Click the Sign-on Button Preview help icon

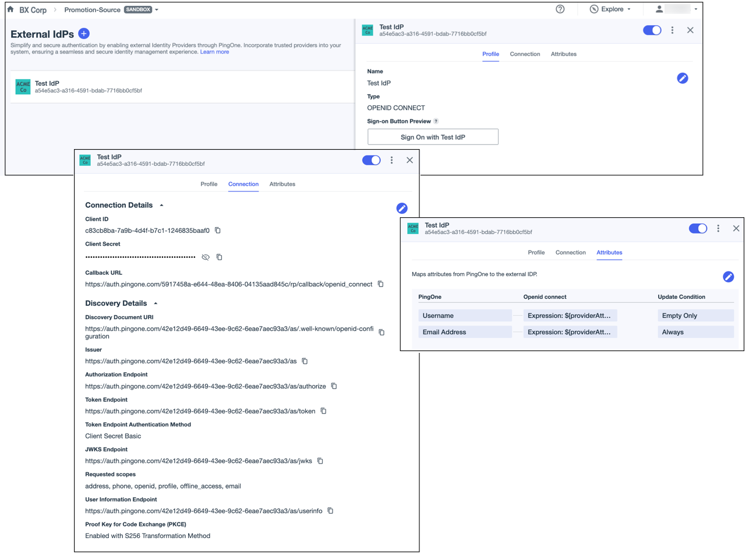[x=436, y=121]
